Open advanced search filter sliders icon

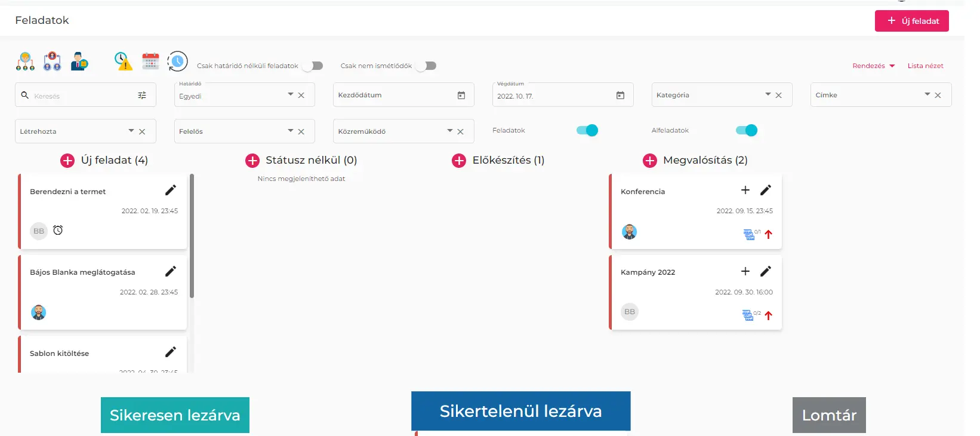coord(142,96)
